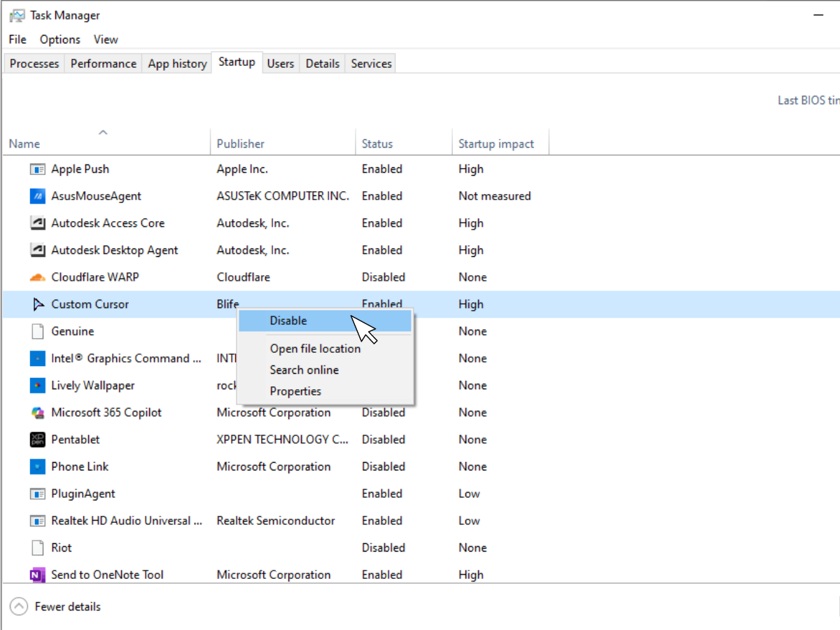Switch to the Users tab

click(x=281, y=64)
